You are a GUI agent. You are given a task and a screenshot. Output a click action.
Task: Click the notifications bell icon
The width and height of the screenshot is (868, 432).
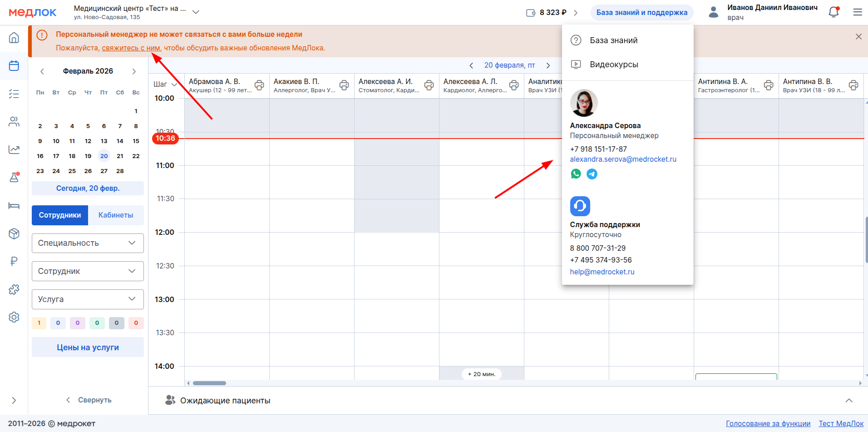833,12
